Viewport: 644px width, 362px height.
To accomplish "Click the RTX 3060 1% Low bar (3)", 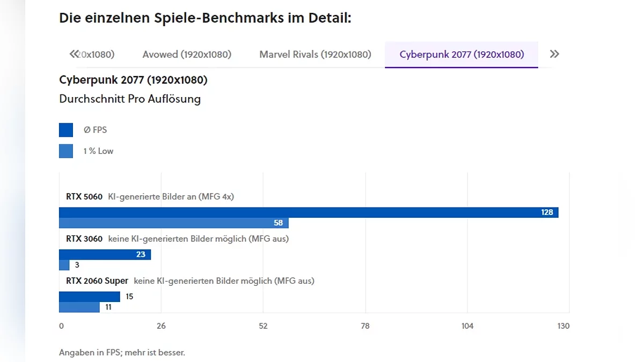I will click(64, 265).
